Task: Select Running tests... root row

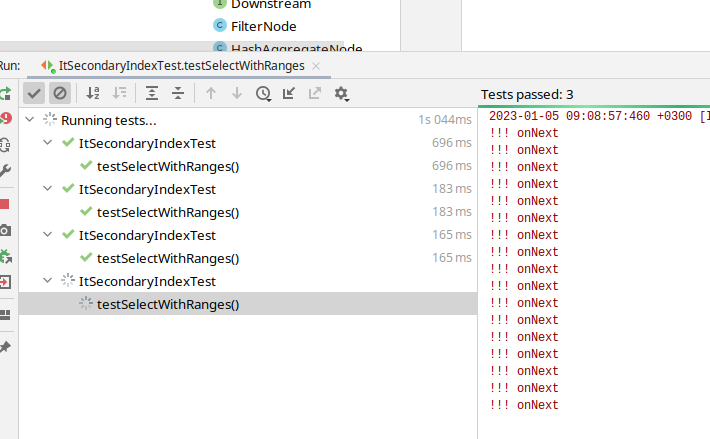Action: click(248, 120)
